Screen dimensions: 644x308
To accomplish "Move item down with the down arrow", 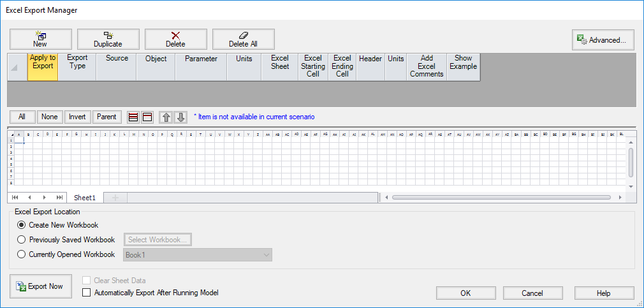I will pos(180,117).
